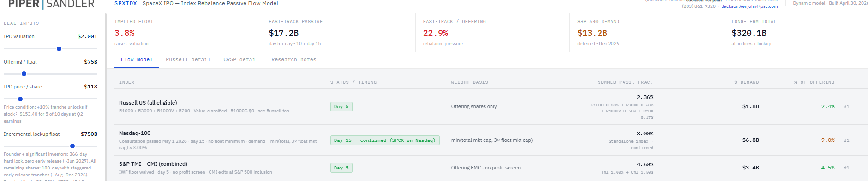Select the Nasdaq-100 row title
This screenshot has height=181, width=868.
135,133
